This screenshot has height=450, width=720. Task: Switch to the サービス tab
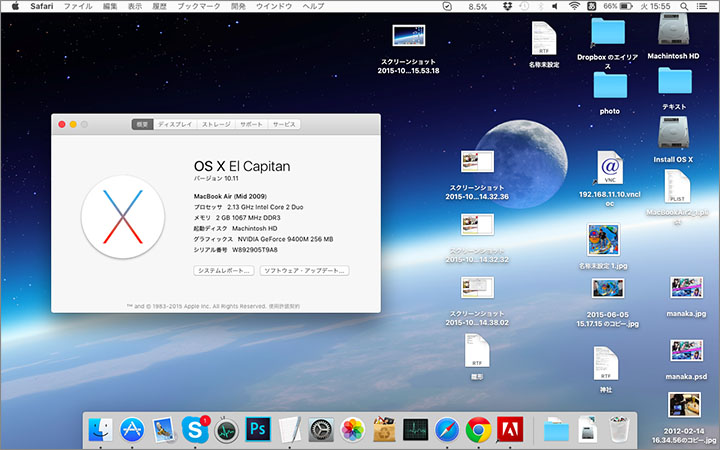pyautogui.click(x=284, y=124)
